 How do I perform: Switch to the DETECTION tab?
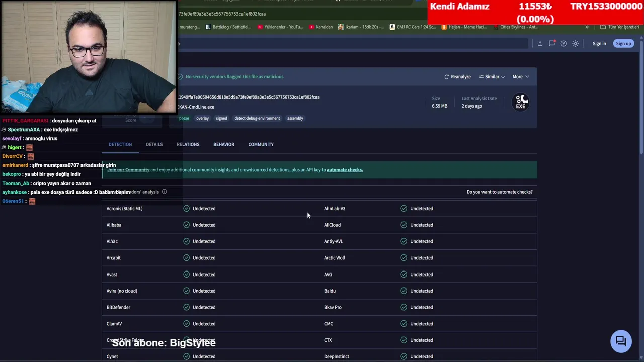(120, 144)
